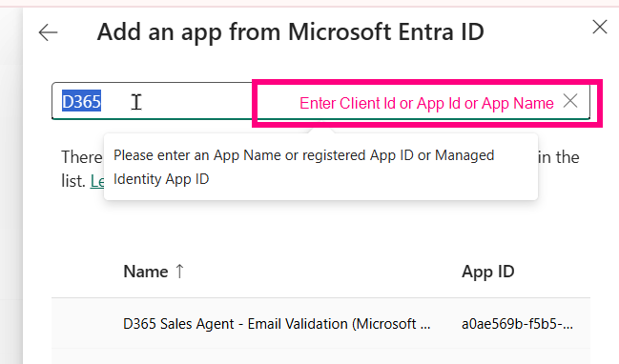Click the search field containing D365
Image resolution: width=619 pixels, height=364 pixels.
[x=320, y=101]
